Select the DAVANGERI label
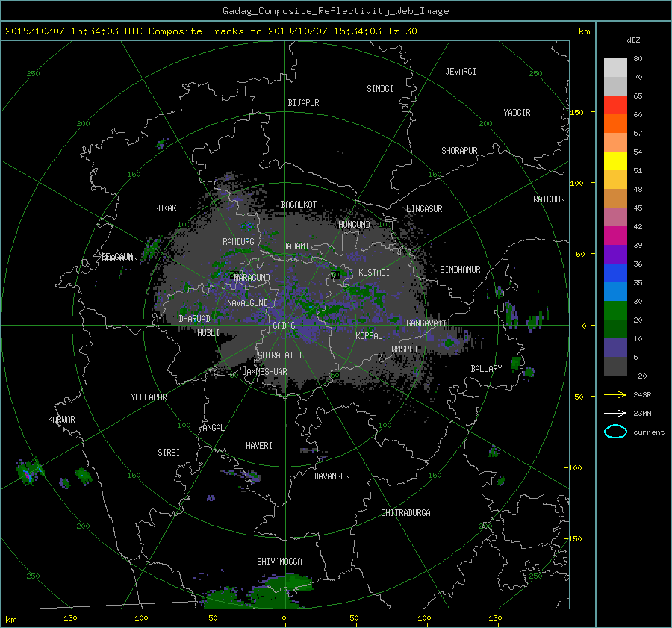The height and width of the screenshot is (628, 672). pyautogui.click(x=334, y=476)
